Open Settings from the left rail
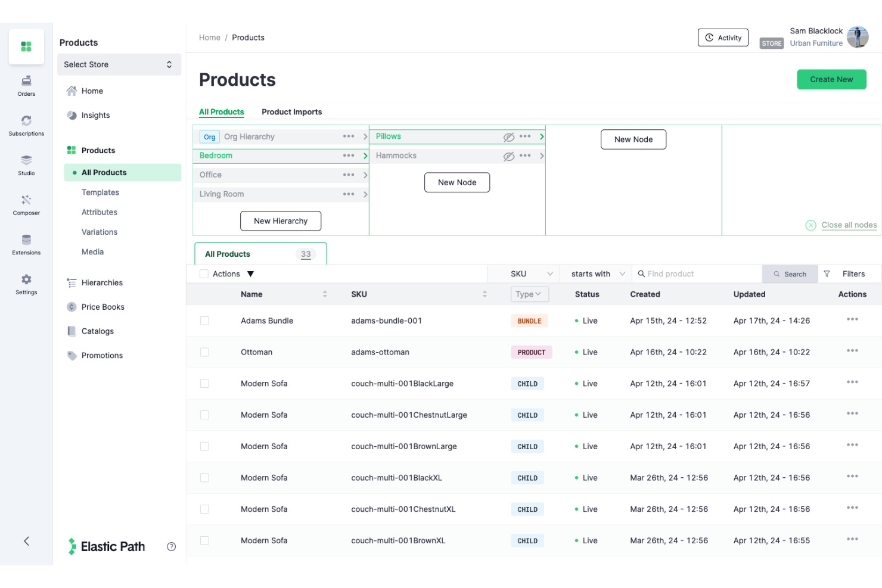 click(x=26, y=279)
